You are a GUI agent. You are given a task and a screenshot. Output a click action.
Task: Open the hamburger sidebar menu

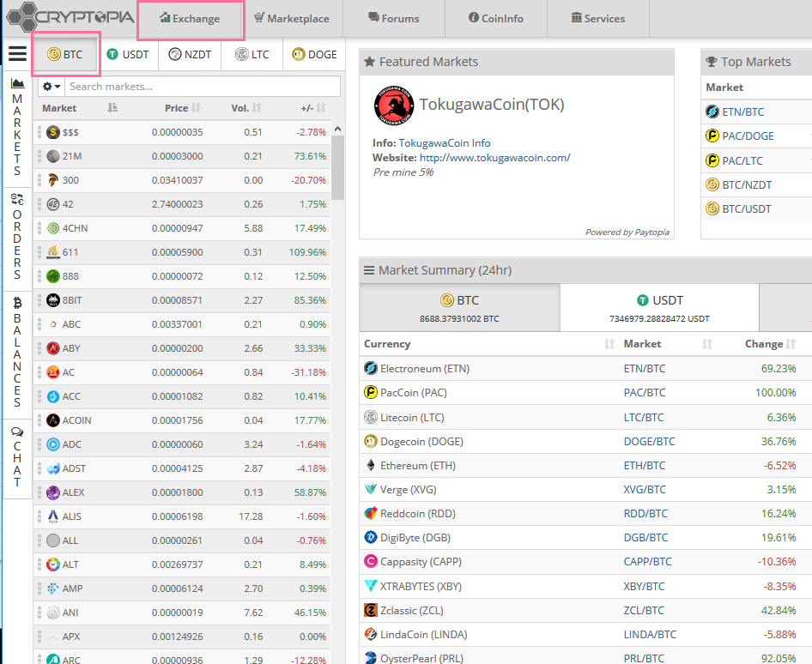(x=17, y=54)
